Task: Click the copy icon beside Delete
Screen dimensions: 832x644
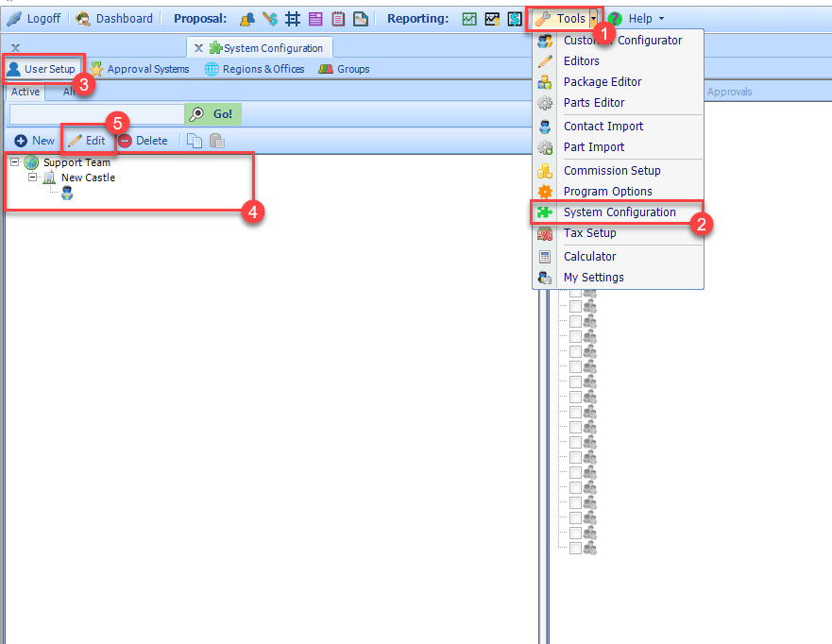Action: [x=195, y=141]
